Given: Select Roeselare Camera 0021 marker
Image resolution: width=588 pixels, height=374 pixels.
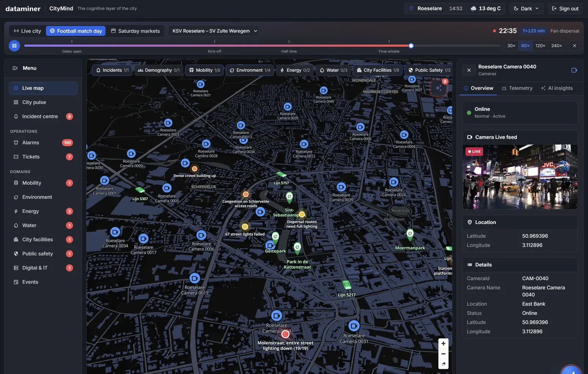Looking at the screenshot, I should click(x=201, y=85).
